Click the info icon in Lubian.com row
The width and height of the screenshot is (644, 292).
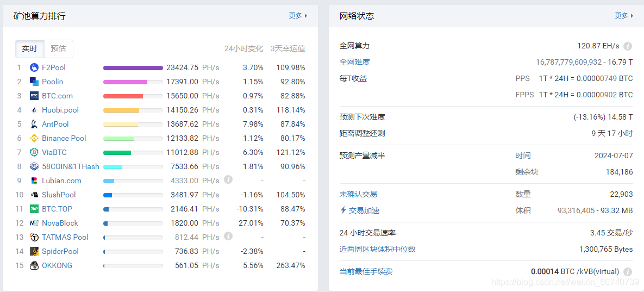(228, 179)
